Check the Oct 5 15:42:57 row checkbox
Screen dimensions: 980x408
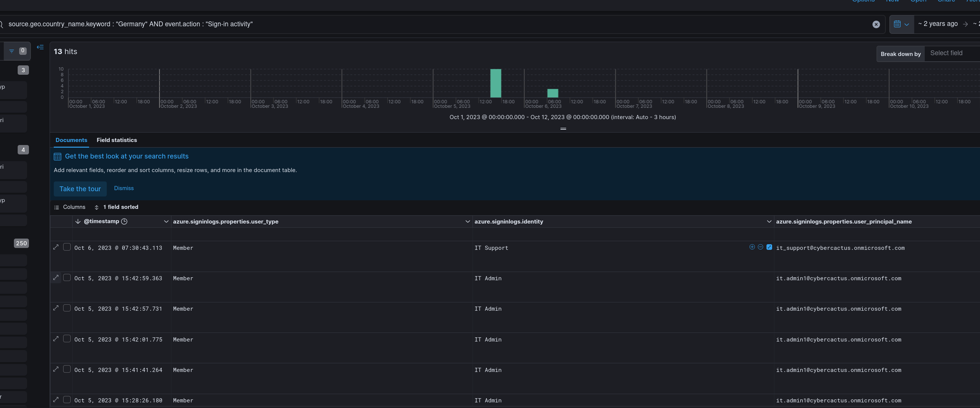[x=67, y=308]
